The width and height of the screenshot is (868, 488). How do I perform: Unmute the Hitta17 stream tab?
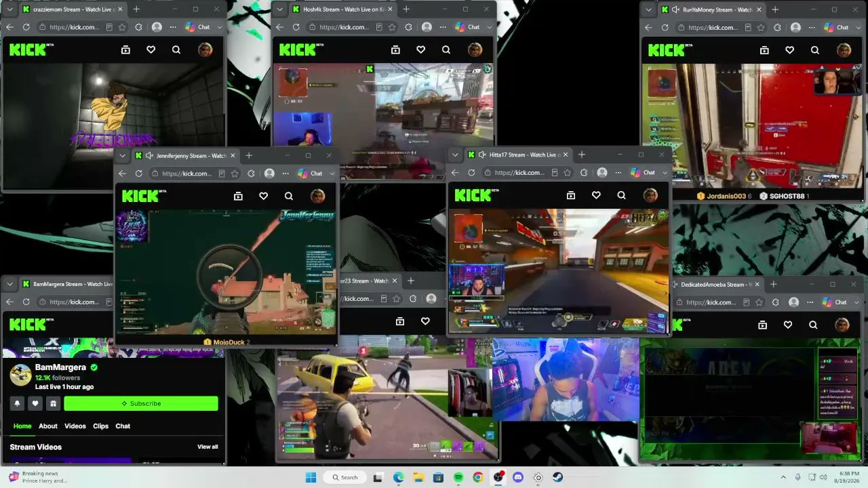tap(482, 155)
